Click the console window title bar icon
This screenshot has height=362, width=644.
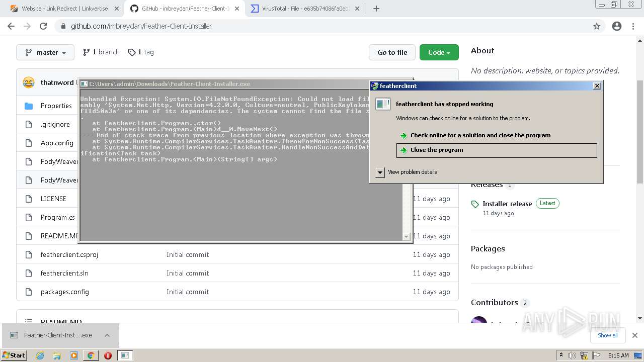click(85, 84)
